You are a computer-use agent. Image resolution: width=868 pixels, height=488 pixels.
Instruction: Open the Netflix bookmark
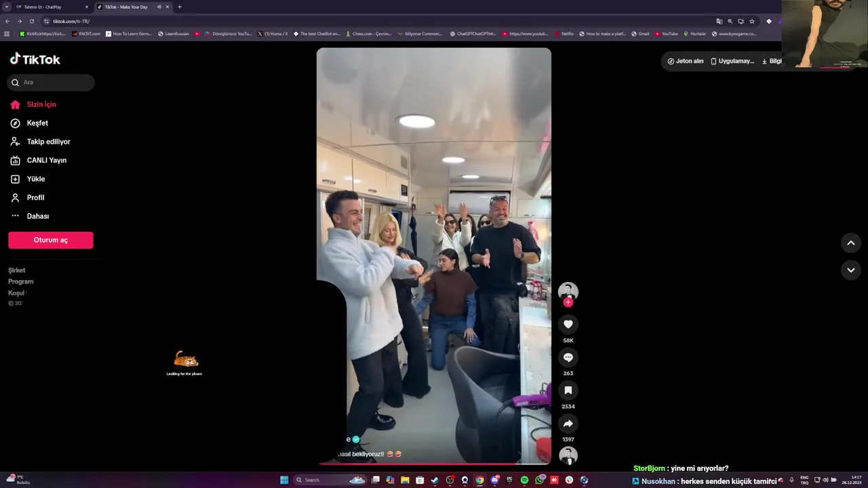point(564,33)
